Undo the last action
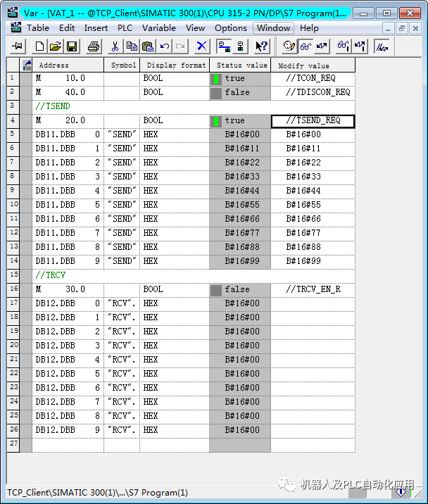 pyautogui.click(x=164, y=46)
